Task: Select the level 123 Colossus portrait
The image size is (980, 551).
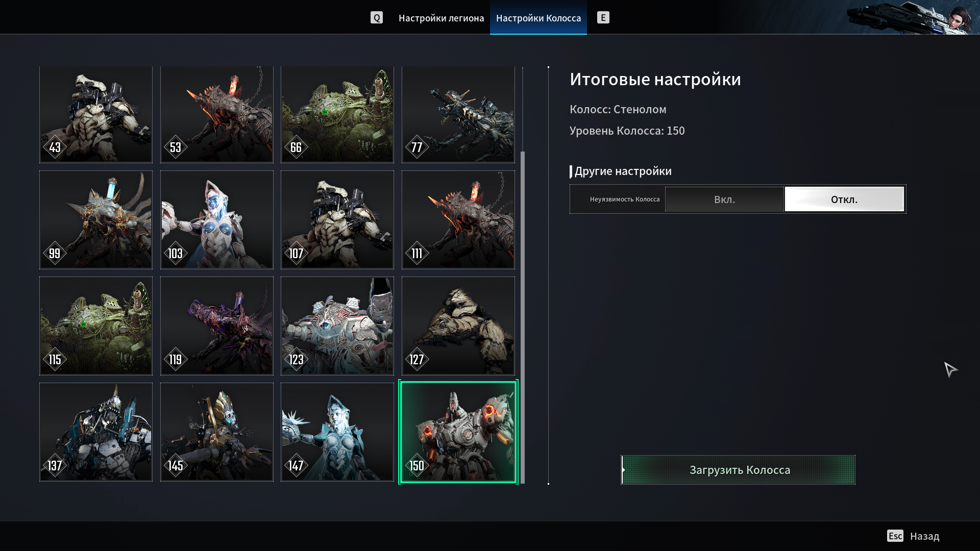Action: [337, 326]
